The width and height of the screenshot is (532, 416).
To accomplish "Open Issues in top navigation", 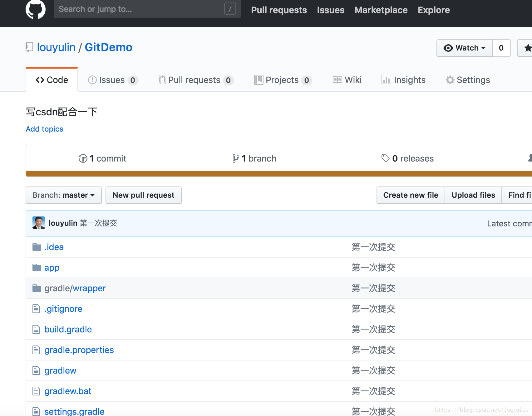I will pos(331,10).
